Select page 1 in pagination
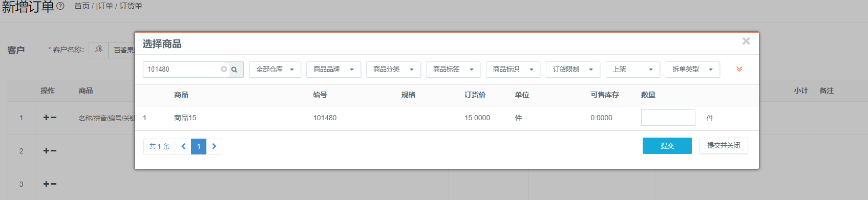868x200 pixels. click(x=199, y=146)
